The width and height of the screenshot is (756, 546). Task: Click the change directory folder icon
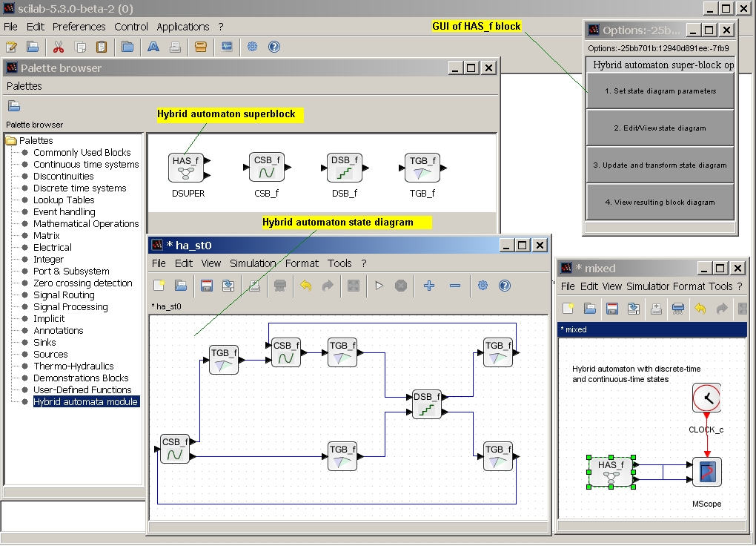127,47
